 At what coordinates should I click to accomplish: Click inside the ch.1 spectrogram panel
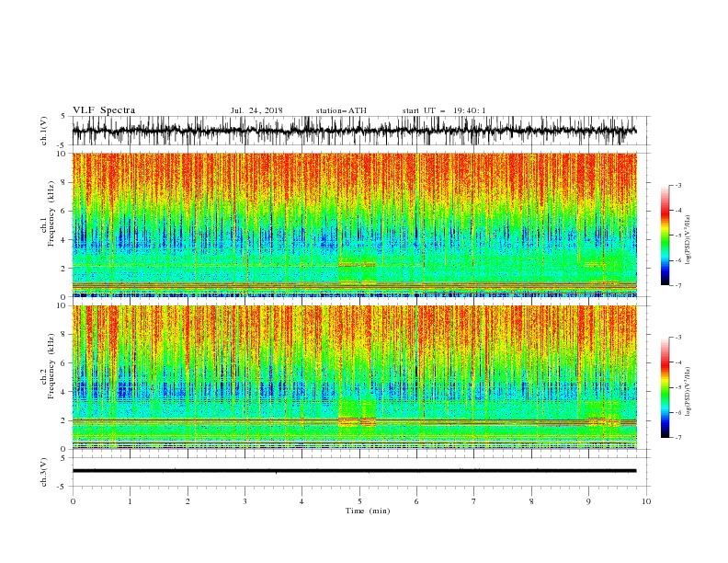354,224
